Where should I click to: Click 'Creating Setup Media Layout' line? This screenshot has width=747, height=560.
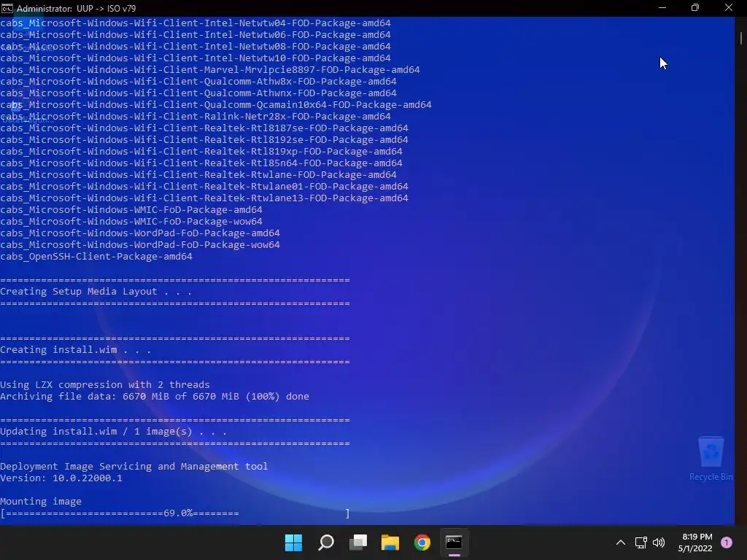click(x=96, y=292)
